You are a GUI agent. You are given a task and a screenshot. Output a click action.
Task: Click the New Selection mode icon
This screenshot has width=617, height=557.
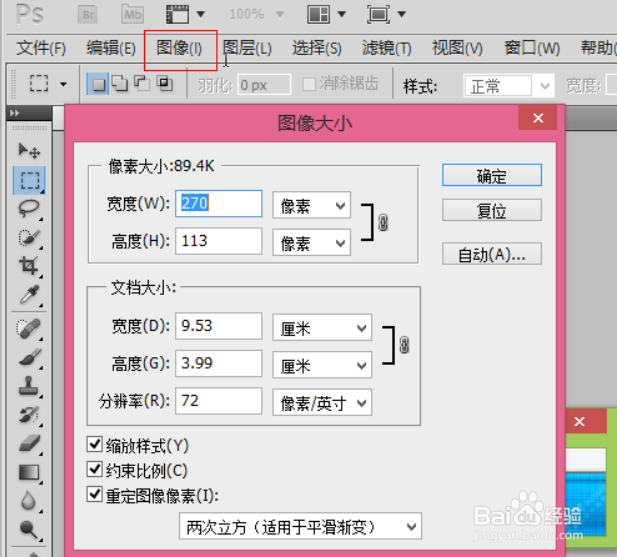click(98, 83)
